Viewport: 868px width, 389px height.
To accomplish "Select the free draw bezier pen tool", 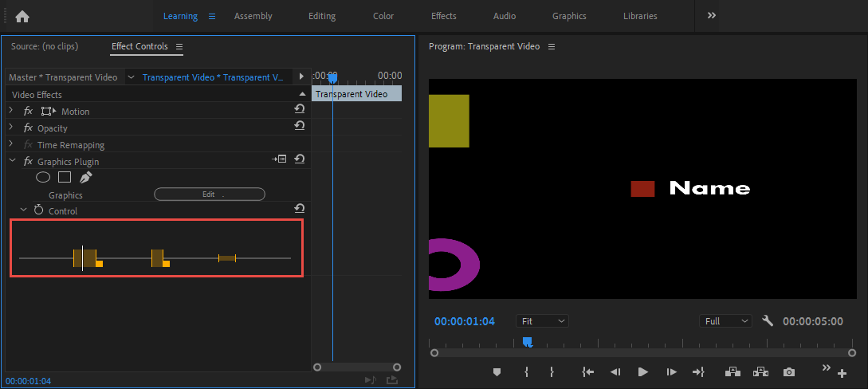I will tap(86, 177).
